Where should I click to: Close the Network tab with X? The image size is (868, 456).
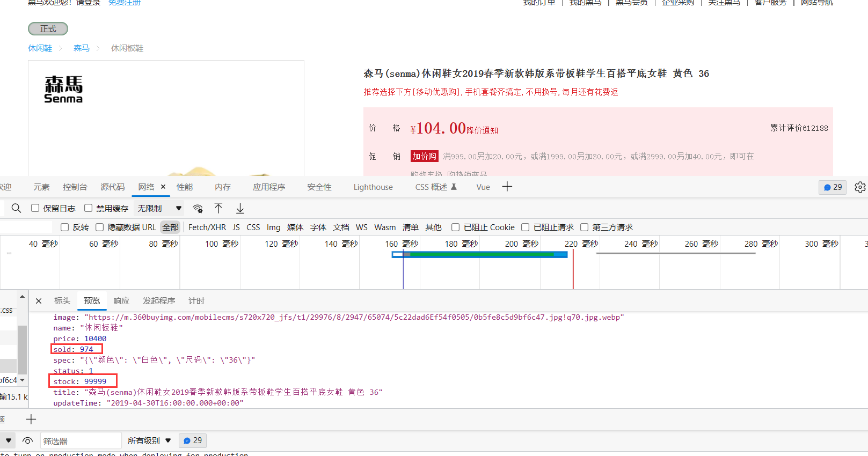click(163, 187)
